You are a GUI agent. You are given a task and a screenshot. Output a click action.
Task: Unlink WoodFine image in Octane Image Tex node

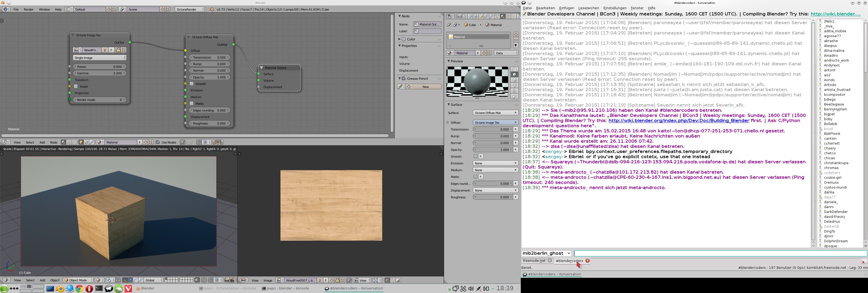pos(124,50)
